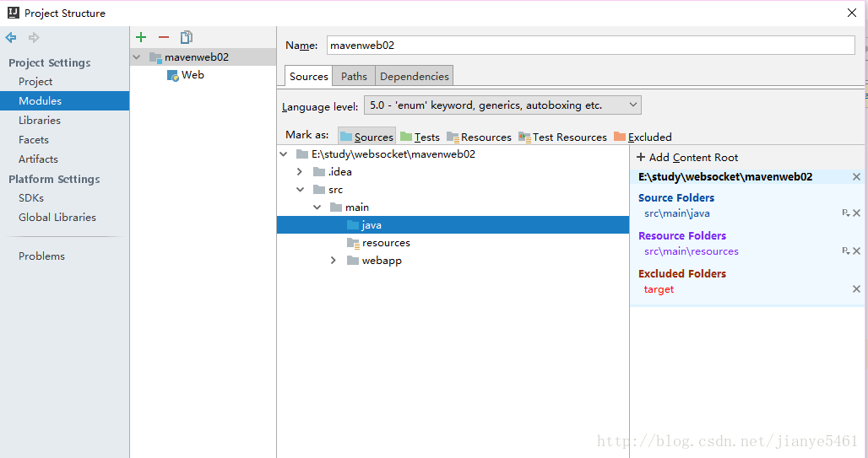Click the back navigation arrow
The width and height of the screenshot is (868, 458).
(x=10, y=38)
